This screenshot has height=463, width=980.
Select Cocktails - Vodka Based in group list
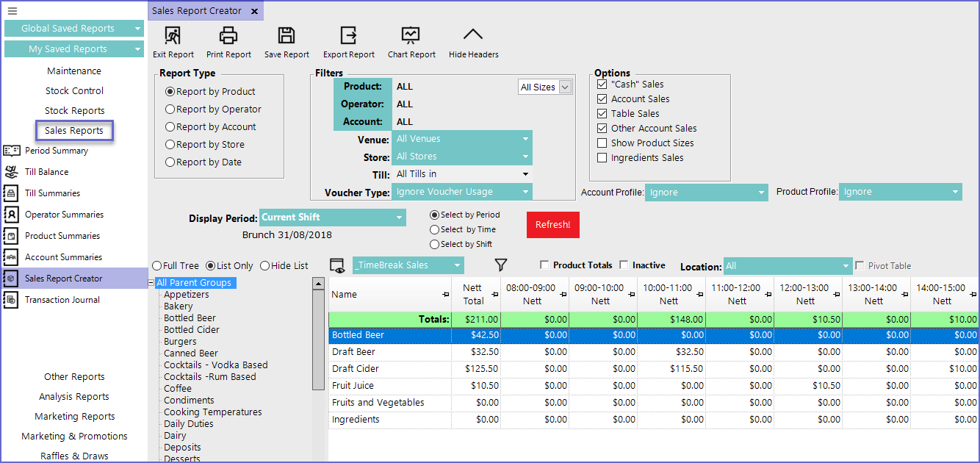coord(215,365)
